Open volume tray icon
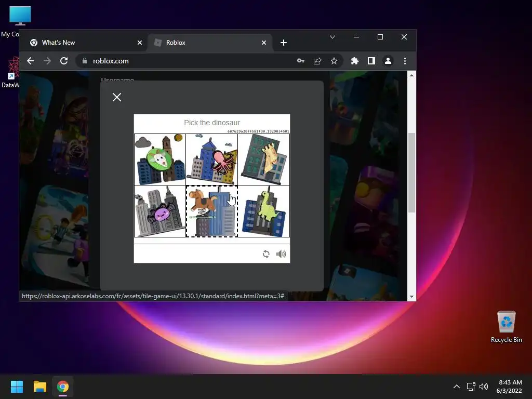The width and height of the screenshot is (532, 399). coord(484,387)
